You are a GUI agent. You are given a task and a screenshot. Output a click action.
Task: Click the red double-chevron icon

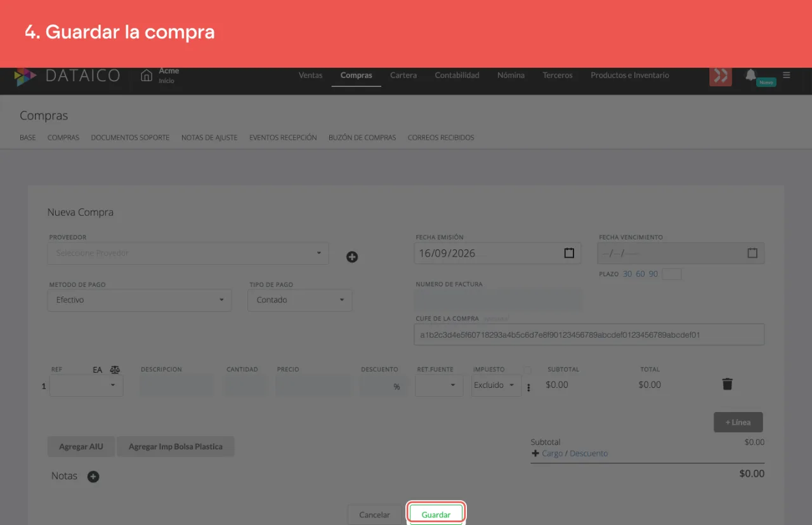click(x=721, y=76)
